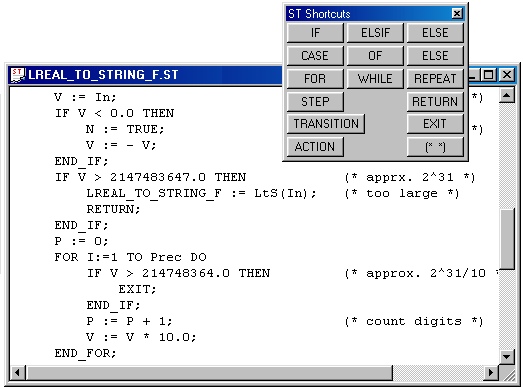The height and width of the screenshot is (388, 523).
Task: Click on 'N := TRUE;' line
Action: pyautogui.click(x=125, y=129)
